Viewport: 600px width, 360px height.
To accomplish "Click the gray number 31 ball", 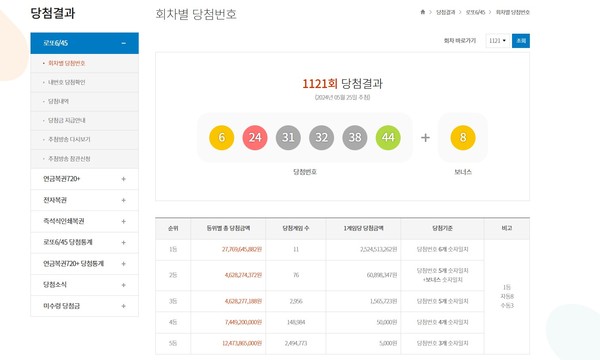I will 288,137.
